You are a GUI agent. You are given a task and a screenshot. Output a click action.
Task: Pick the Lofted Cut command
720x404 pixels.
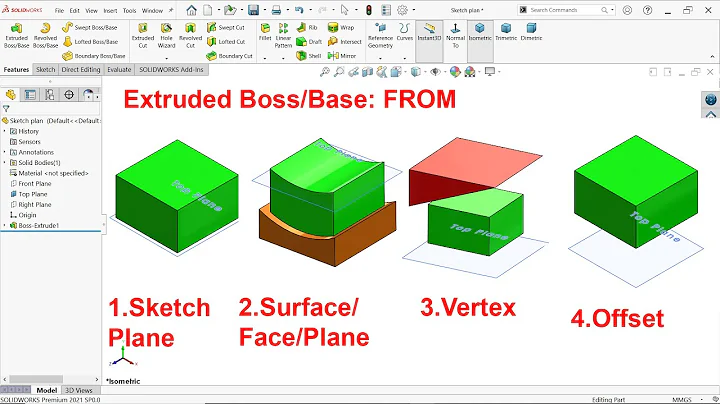pos(225,42)
